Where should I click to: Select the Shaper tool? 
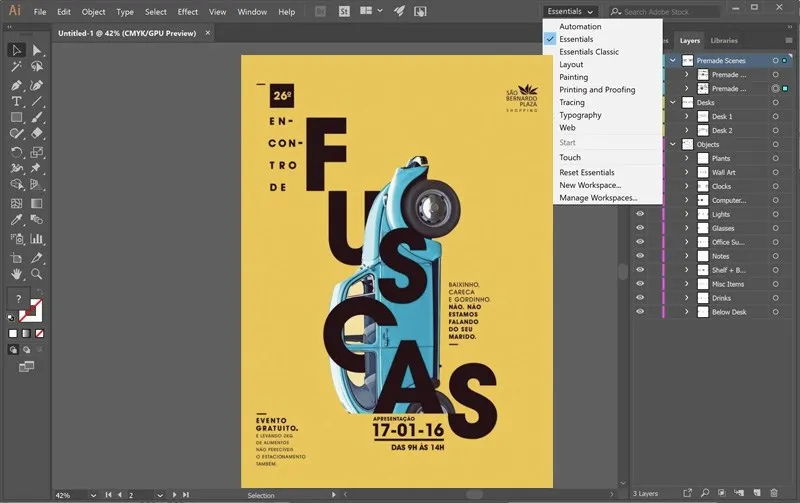click(x=16, y=134)
